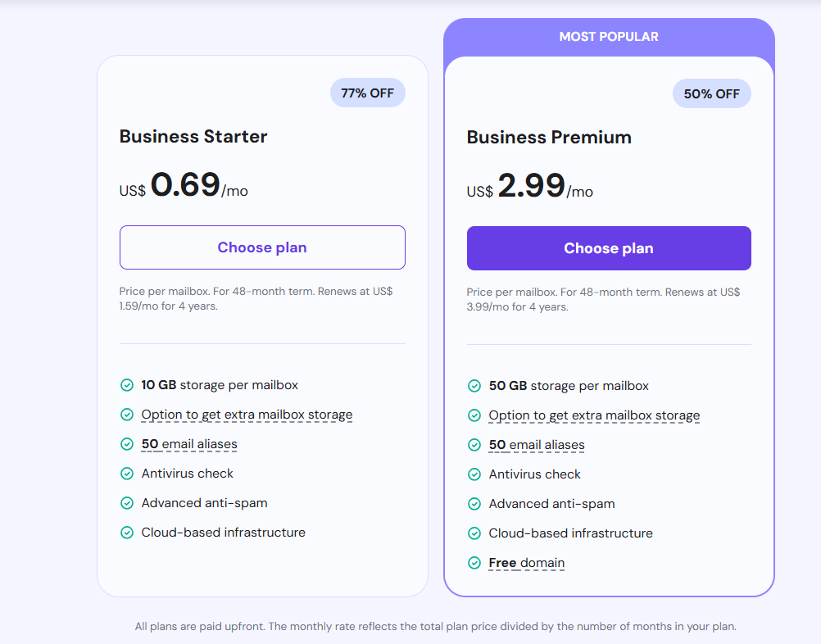Viewport: 821px width, 644px height.
Task: Click Premium's Advanced anti-spam checkmark icon
Action: (x=474, y=504)
